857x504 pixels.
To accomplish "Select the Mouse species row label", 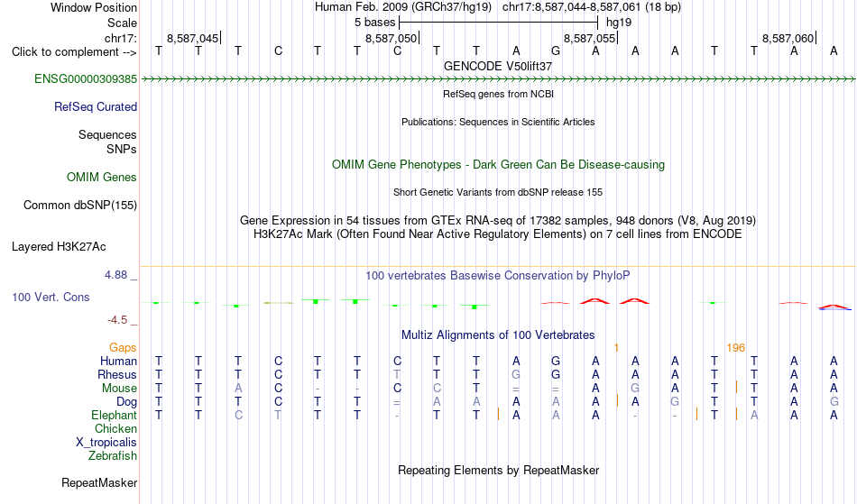I will click(x=119, y=389).
